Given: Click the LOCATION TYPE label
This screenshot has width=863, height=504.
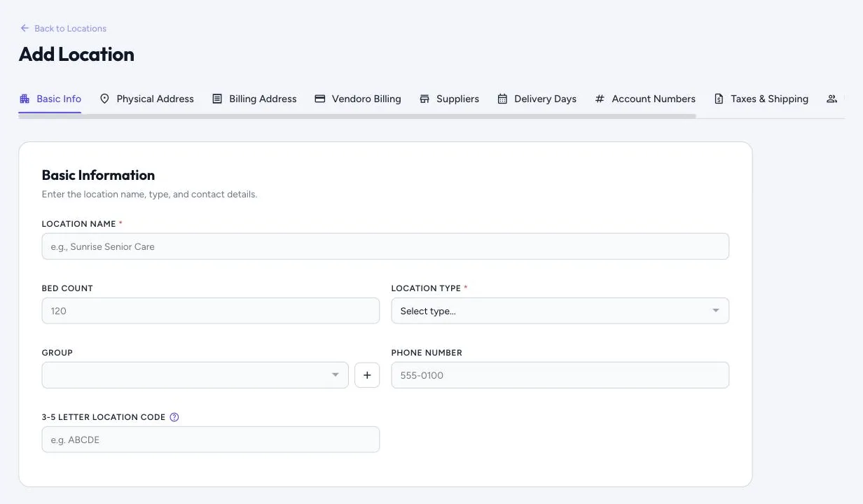Looking at the screenshot, I should click(x=426, y=288).
